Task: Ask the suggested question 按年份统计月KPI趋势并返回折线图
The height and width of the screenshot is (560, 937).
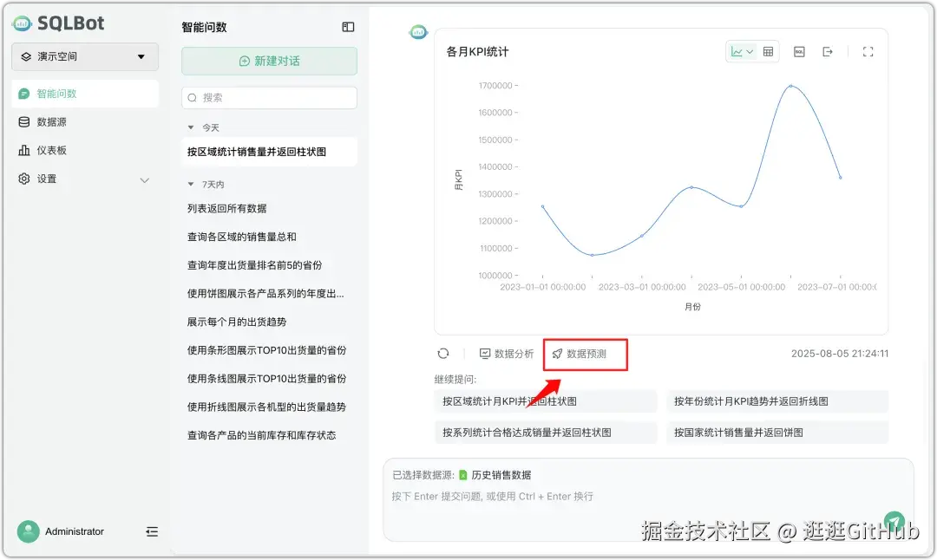Action: (777, 401)
